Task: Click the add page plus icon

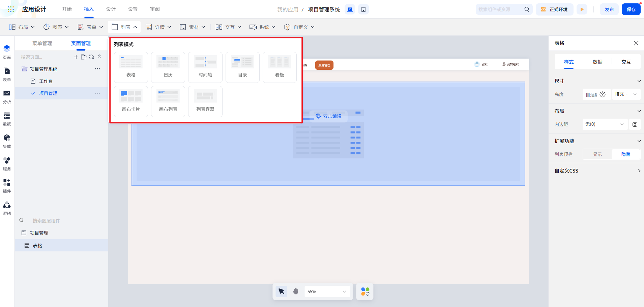Action: (76, 57)
